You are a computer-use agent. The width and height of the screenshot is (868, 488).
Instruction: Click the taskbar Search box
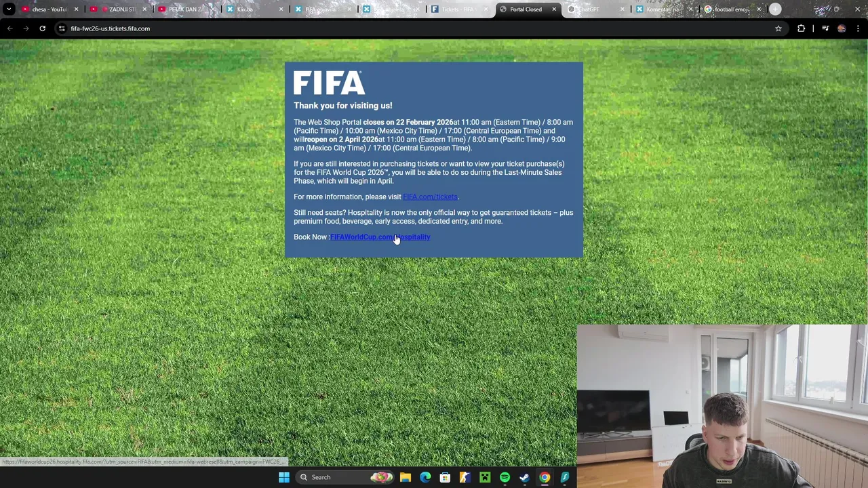point(344,477)
